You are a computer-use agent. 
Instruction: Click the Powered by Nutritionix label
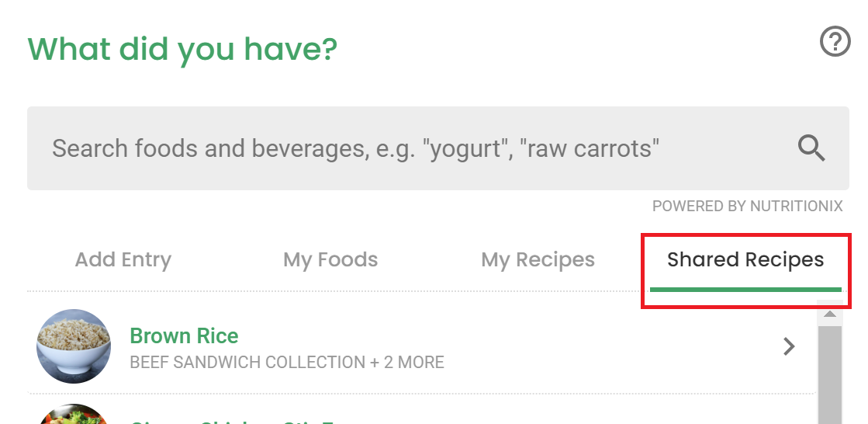point(747,207)
